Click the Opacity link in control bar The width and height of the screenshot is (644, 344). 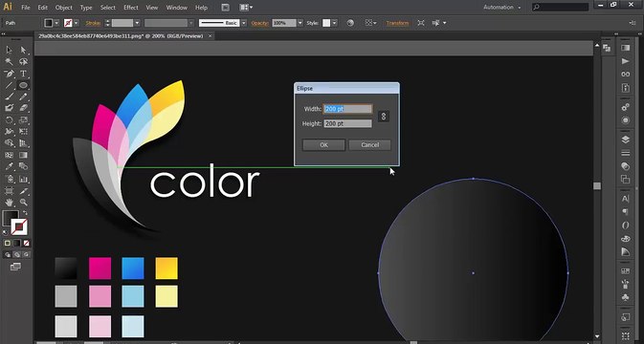point(260,23)
